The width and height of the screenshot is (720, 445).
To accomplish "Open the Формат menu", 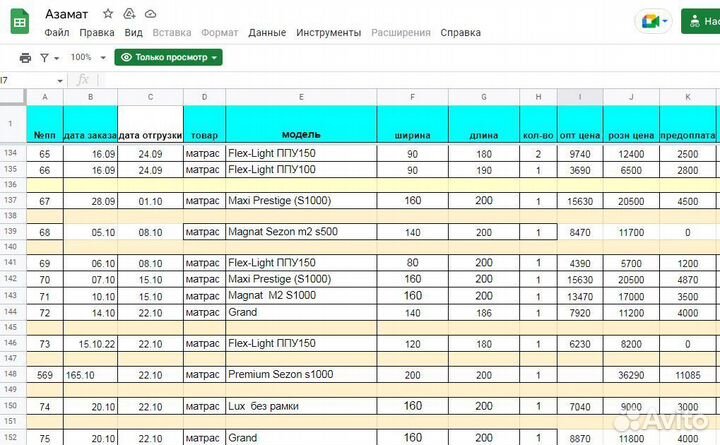I will (x=219, y=33).
